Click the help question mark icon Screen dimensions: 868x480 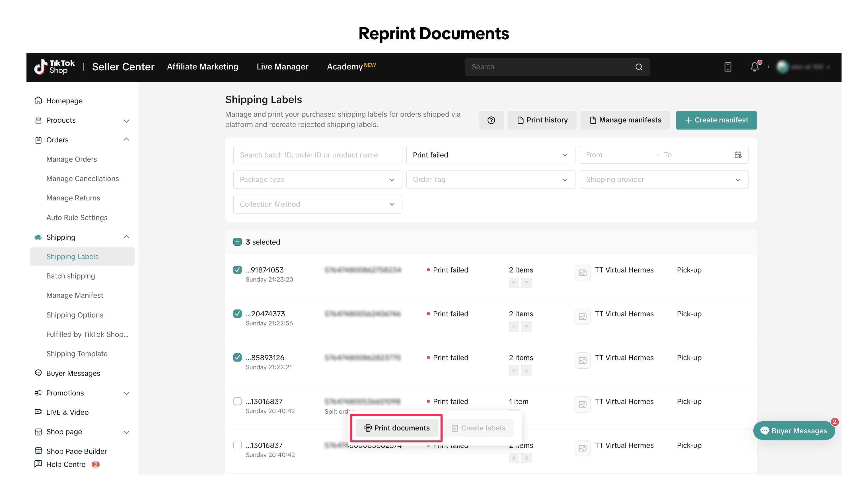coord(491,120)
